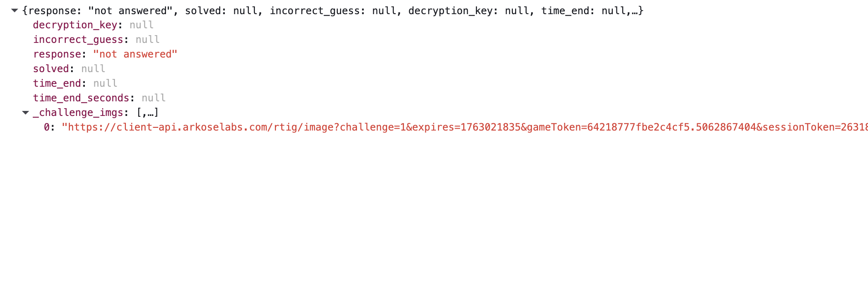Image resolution: width=868 pixels, height=283 pixels.
Task: Click the time_end_seconds property key
Action: (x=81, y=98)
